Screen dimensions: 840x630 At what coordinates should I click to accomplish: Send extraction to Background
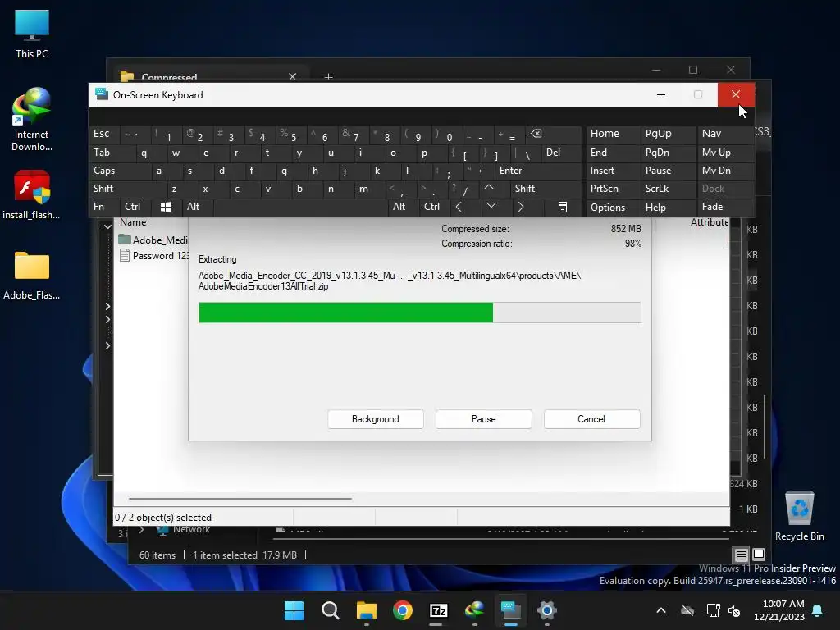(376, 419)
